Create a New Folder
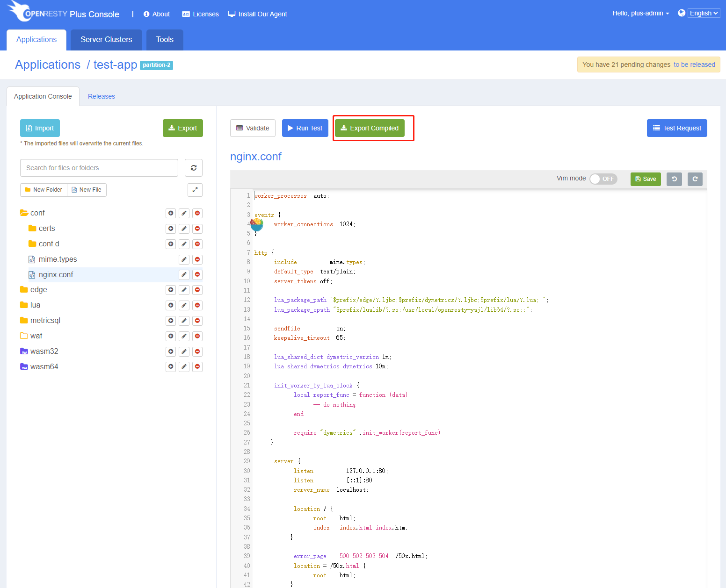This screenshot has width=726, height=588. (x=44, y=190)
